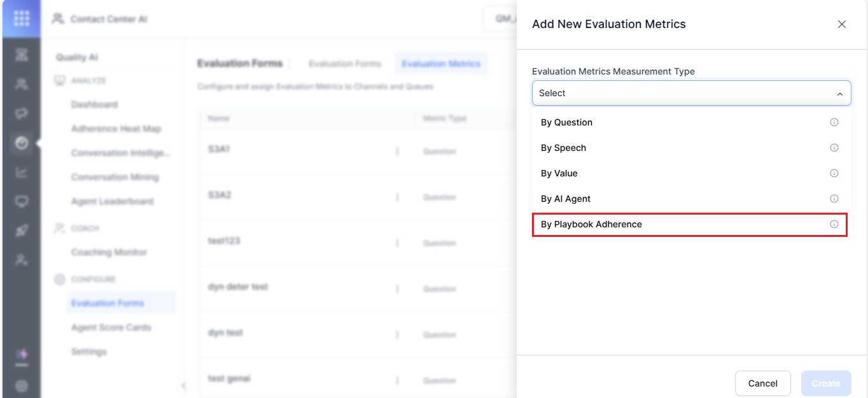Image resolution: width=868 pixels, height=398 pixels.
Task: Switch to the Evaluation Forms tab
Action: tap(345, 64)
